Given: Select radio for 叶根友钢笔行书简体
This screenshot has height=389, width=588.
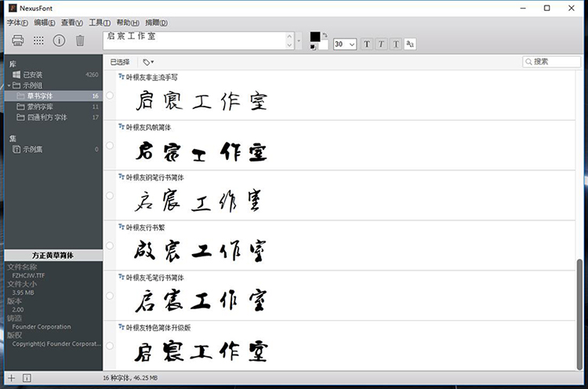Looking at the screenshot, I should click(110, 195).
